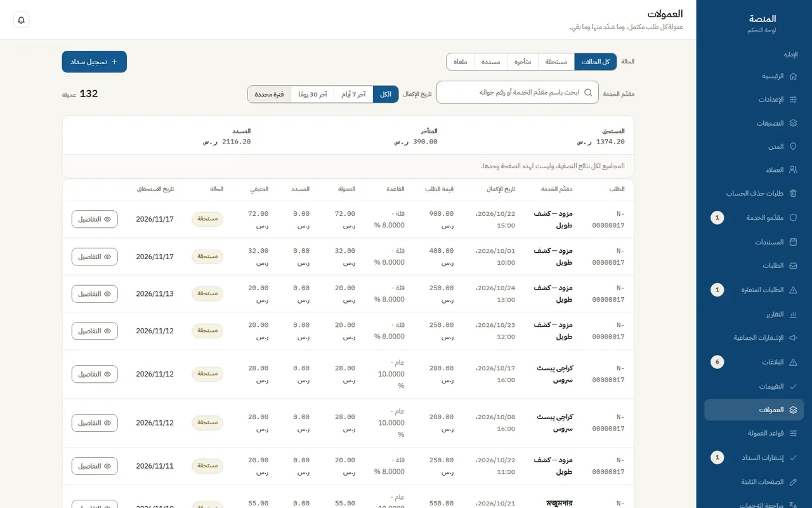812x508 pixels.
Task: Click the map pin icon beside المدن
Action: click(x=793, y=147)
